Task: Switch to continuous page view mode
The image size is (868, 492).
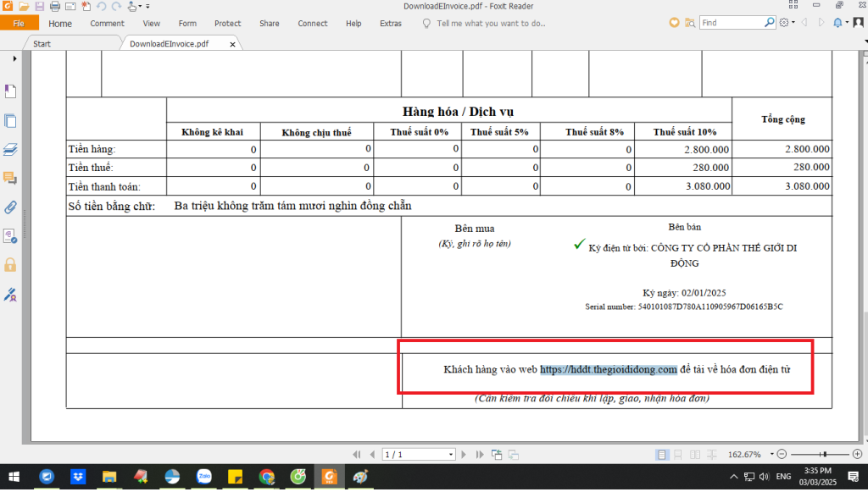Action: pyautogui.click(x=676, y=455)
